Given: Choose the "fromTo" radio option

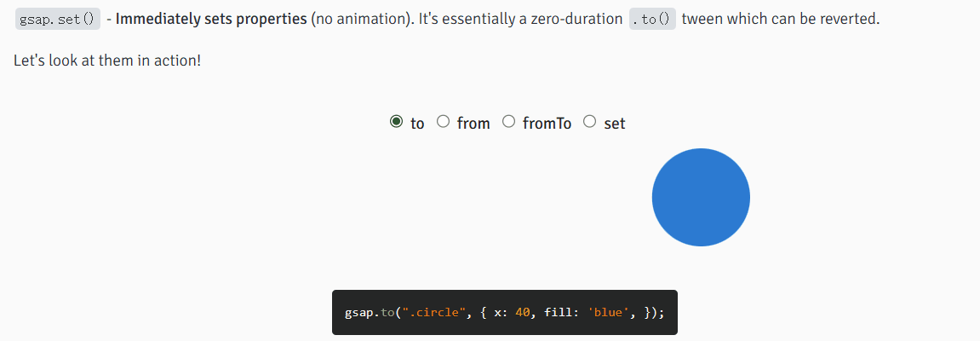Looking at the screenshot, I should [x=508, y=122].
